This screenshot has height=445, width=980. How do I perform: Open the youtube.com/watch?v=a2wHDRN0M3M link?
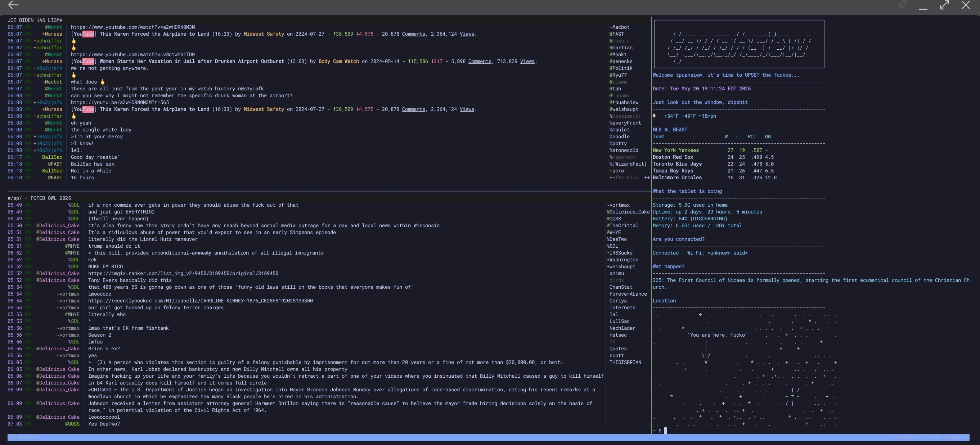tap(133, 27)
